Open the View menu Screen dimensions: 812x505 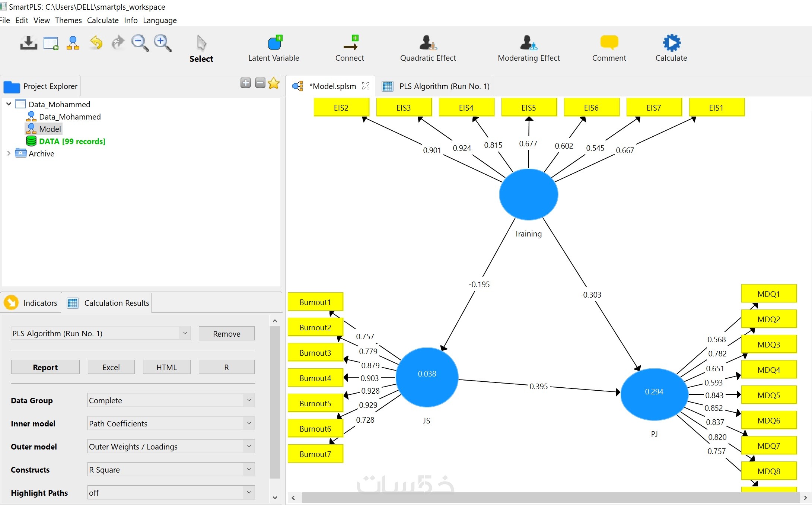[41, 20]
